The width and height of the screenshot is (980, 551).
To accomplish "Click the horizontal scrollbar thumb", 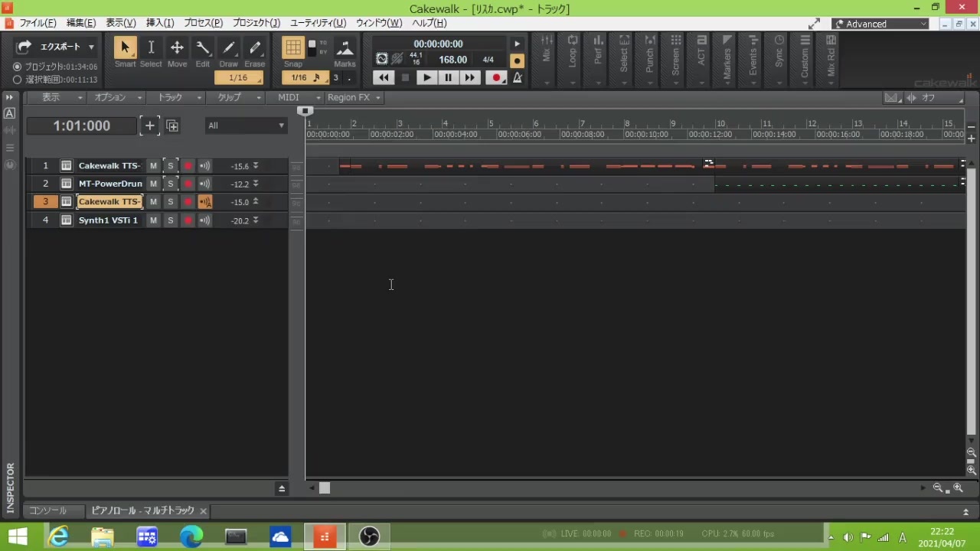I will point(325,488).
